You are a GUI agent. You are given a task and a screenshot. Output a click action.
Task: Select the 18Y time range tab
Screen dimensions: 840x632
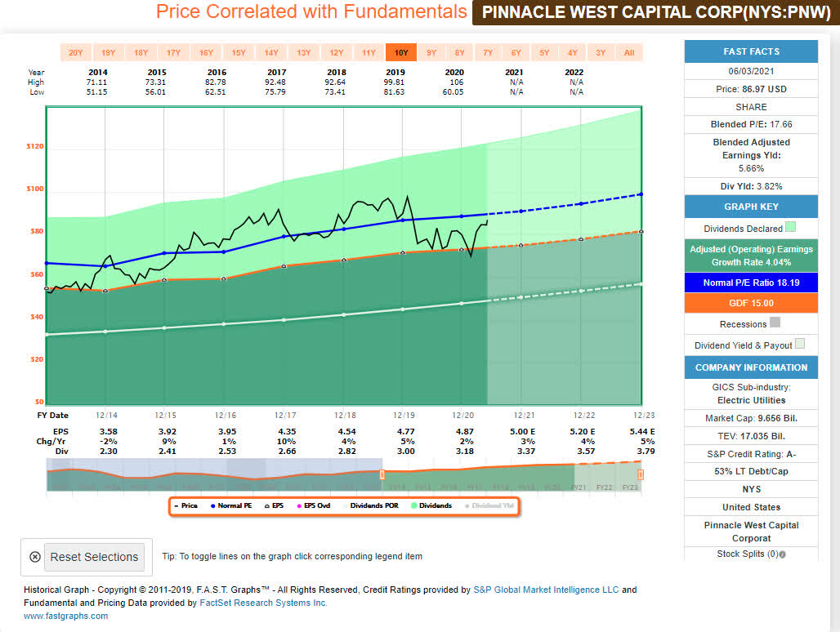141,52
